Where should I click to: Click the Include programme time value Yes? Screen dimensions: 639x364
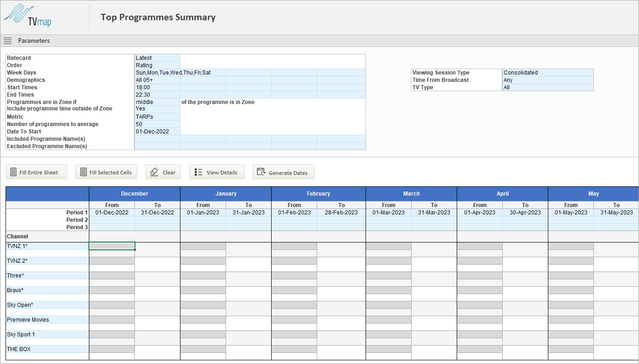coord(157,109)
